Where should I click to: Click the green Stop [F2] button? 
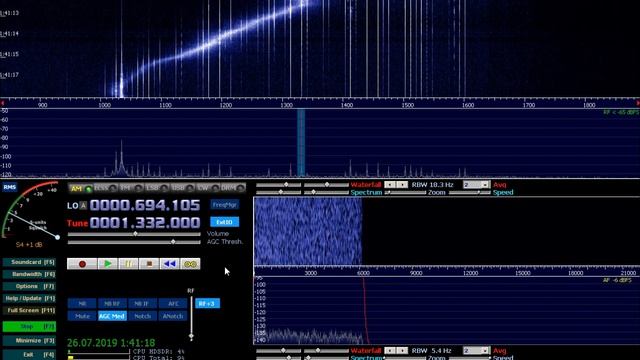(29, 327)
